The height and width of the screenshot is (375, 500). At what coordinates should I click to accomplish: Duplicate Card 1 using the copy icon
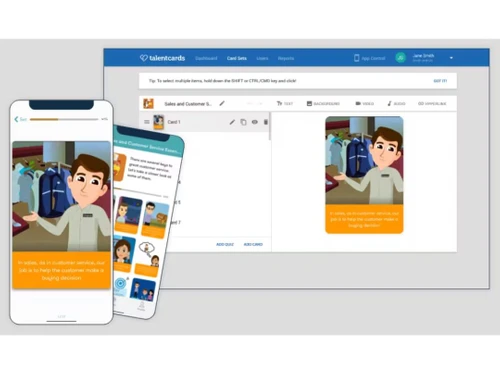(x=243, y=122)
